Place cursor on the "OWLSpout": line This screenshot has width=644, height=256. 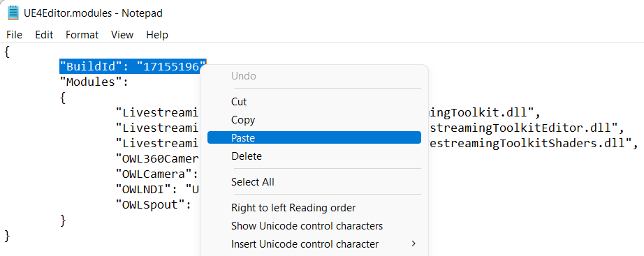(x=154, y=204)
